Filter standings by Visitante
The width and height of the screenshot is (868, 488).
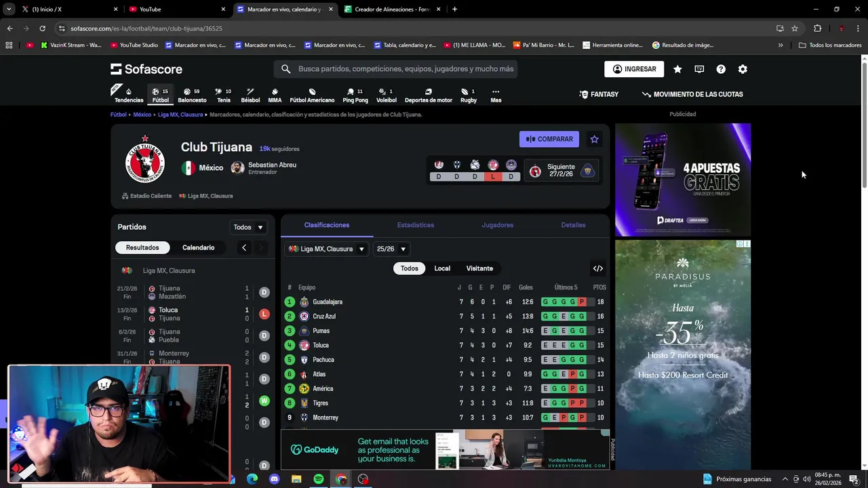click(x=479, y=268)
